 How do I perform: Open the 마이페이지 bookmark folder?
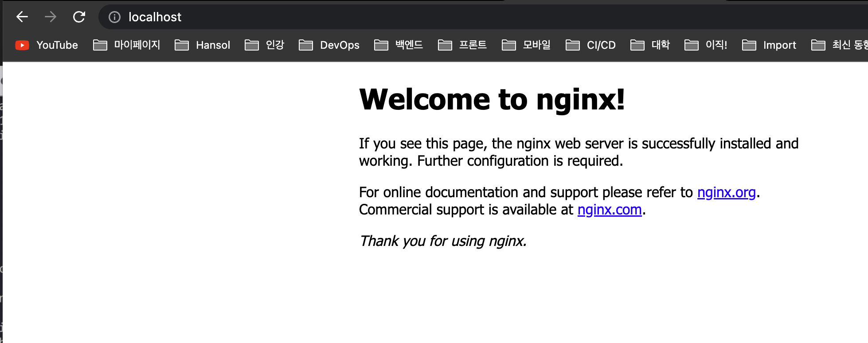pos(126,45)
